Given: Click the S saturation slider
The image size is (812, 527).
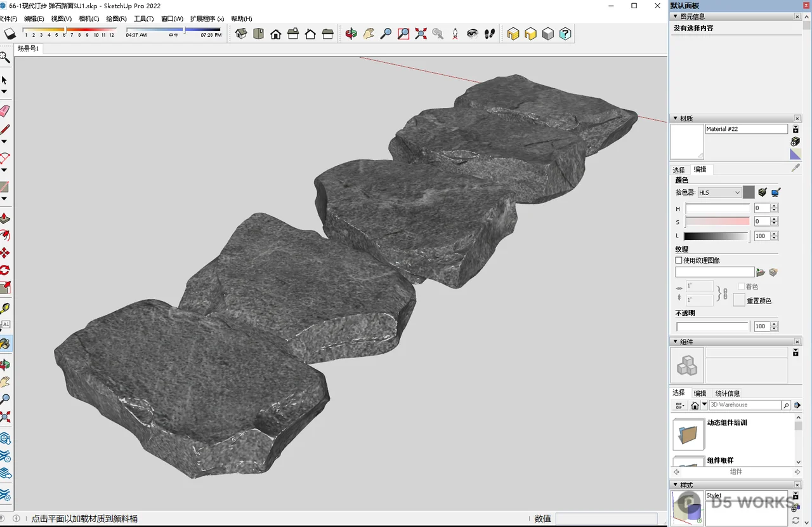Looking at the screenshot, I should click(x=716, y=222).
